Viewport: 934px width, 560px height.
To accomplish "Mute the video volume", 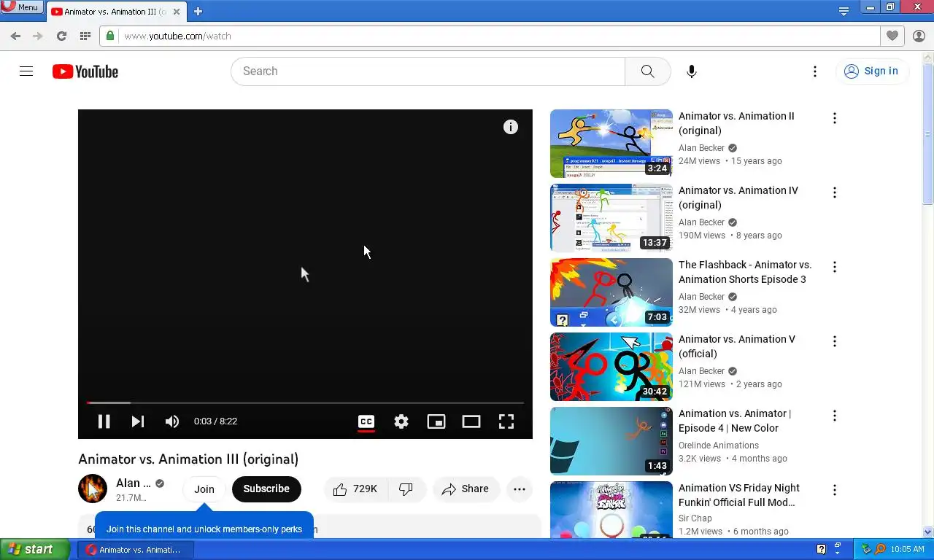I will tap(172, 421).
